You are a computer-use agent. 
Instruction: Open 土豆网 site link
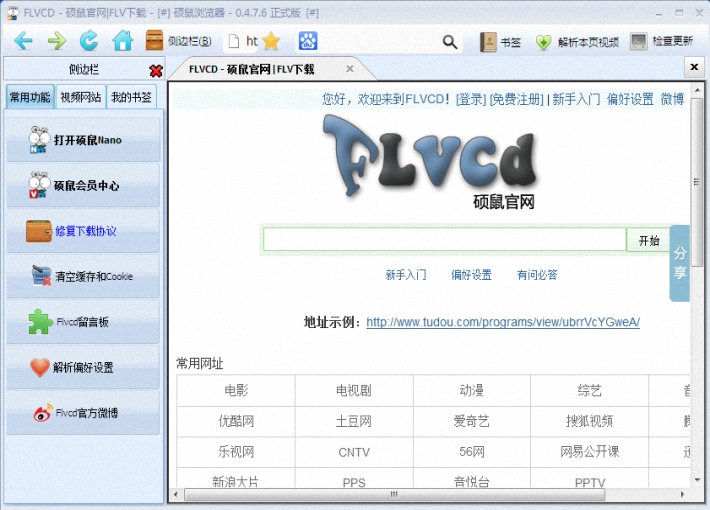[354, 421]
